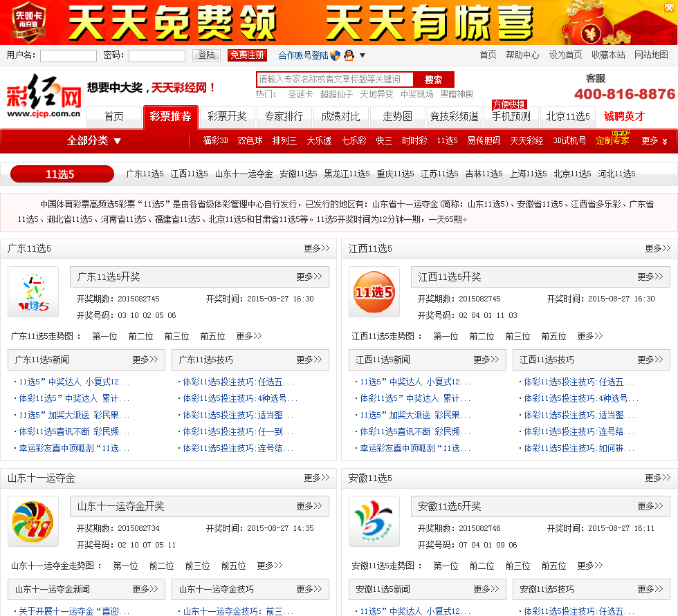Image resolution: width=678 pixels, height=616 pixels.
Task: Open article 体彩11选5投注技巧:适当整 under 广东11选5技巧
Action: click(238, 415)
